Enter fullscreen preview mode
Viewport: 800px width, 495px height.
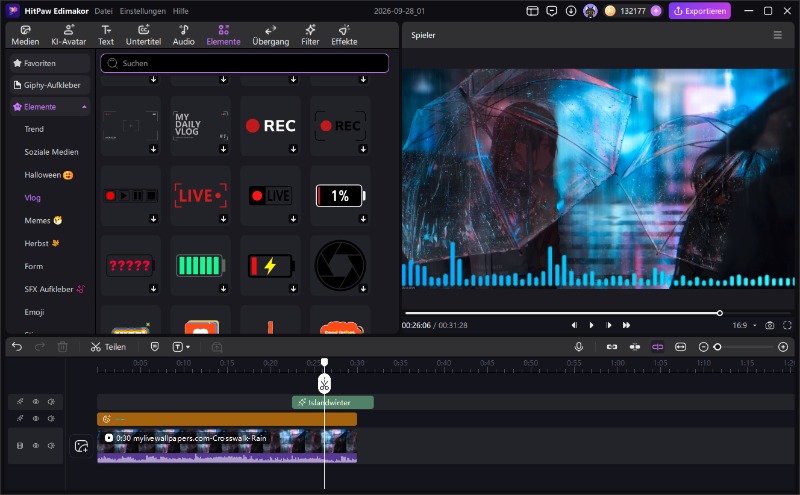pos(787,325)
